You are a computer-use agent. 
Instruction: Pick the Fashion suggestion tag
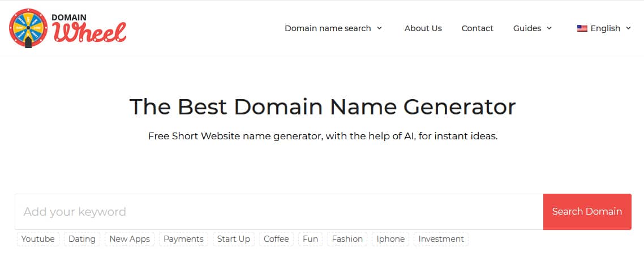347,239
